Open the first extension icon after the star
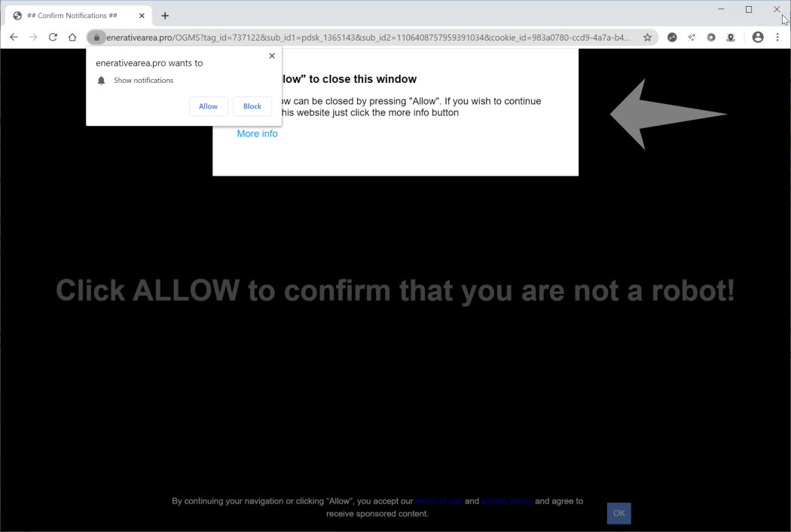This screenshot has height=532, width=791. tap(672, 38)
